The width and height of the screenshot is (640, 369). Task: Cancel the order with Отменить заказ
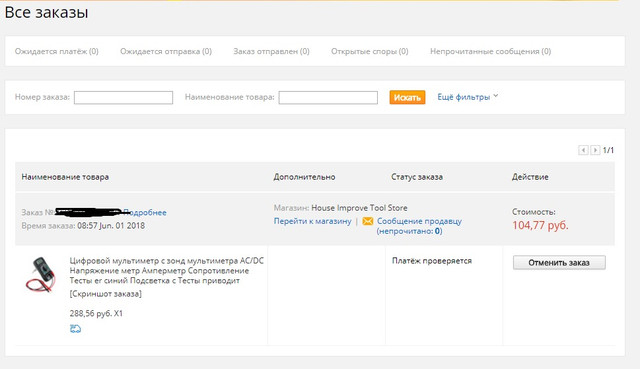pos(559,262)
